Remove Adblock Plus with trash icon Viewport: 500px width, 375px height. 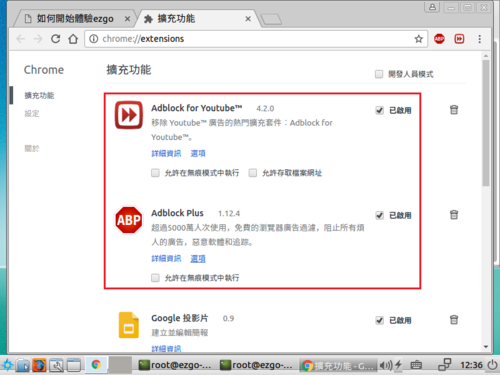coord(454,215)
